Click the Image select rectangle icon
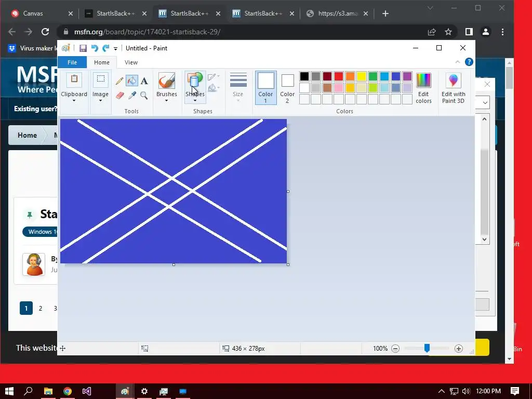This screenshot has height=399, width=532. click(100, 79)
